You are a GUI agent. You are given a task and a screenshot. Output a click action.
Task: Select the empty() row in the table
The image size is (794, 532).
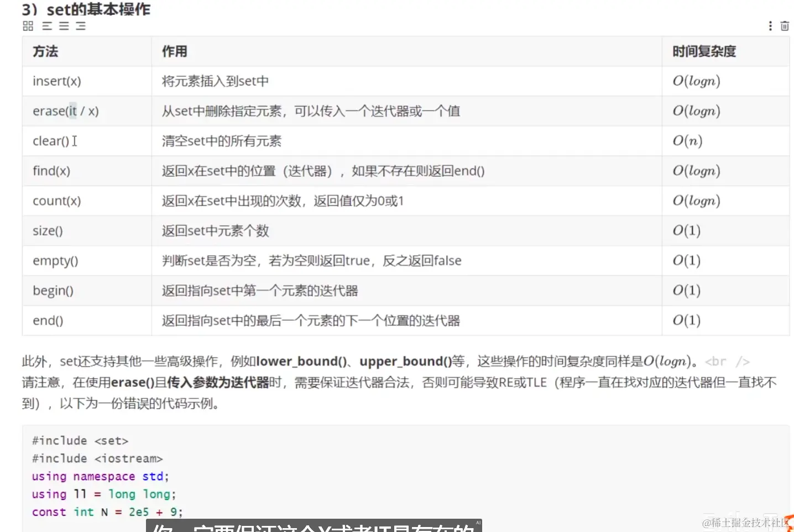point(55,260)
